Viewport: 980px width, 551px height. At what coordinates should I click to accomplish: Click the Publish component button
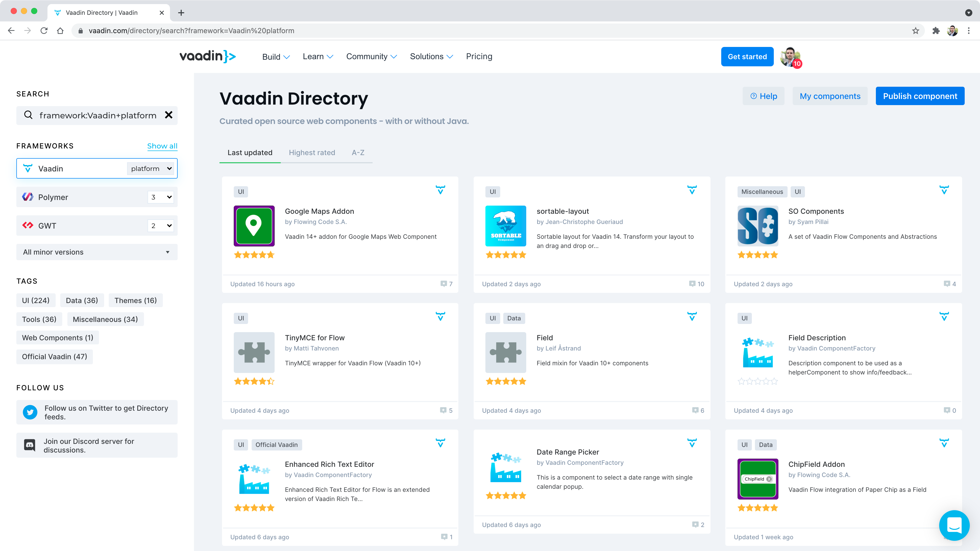[920, 96]
